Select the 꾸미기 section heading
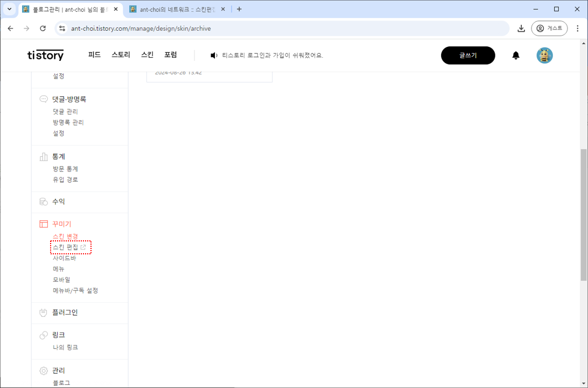The width and height of the screenshot is (588, 388). (x=61, y=224)
